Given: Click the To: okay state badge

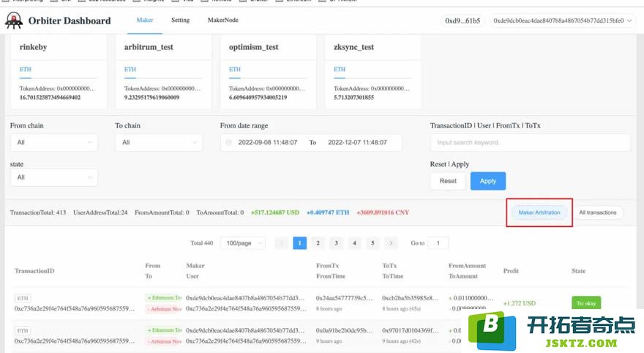Looking at the screenshot, I should pos(586,303).
